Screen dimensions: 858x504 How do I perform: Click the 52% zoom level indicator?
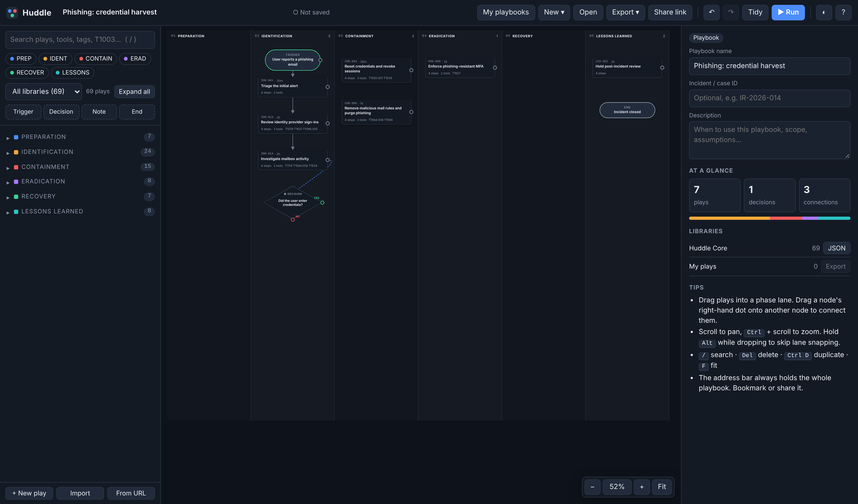617,487
